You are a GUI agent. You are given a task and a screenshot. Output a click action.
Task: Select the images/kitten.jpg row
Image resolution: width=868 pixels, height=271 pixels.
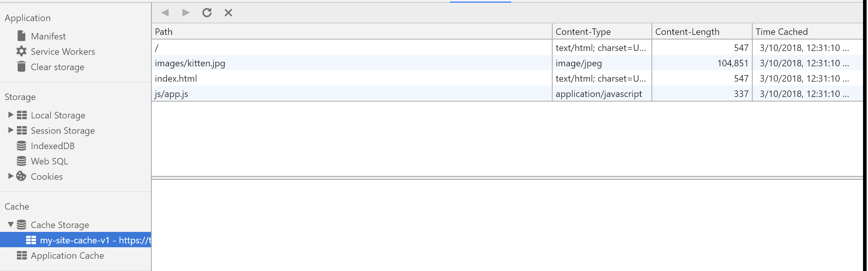click(x=507, y=63)
